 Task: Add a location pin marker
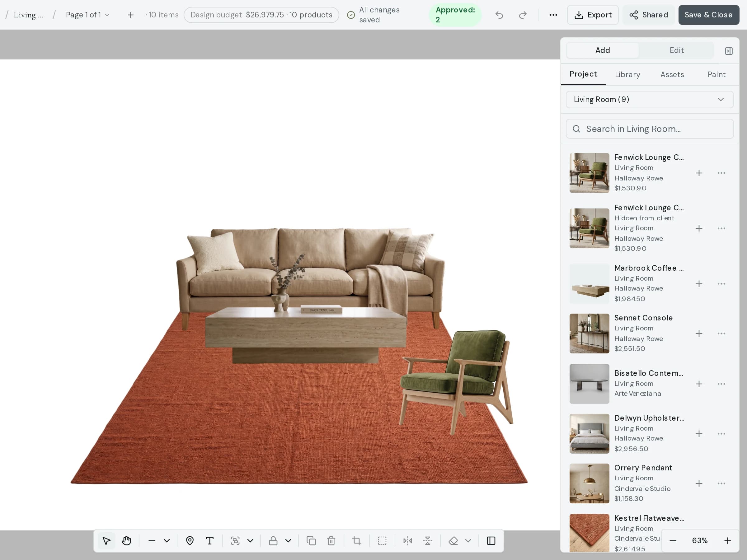click(190, 541)
